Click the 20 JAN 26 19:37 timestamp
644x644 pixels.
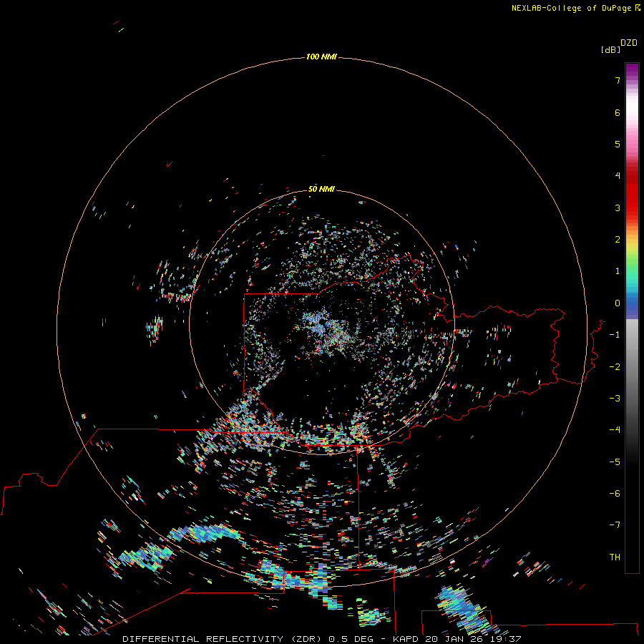[473, 639]
